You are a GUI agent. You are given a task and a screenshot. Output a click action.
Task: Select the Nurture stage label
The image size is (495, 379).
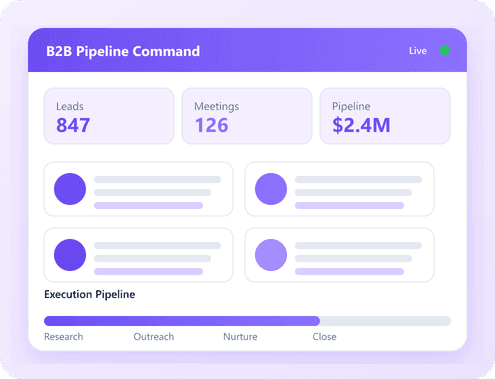pos(240,337)
